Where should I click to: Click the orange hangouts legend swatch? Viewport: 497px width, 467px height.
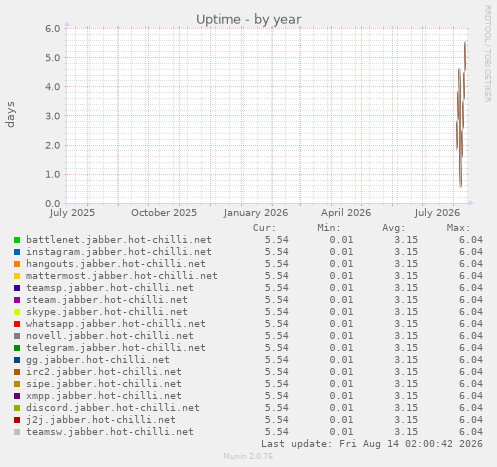pos(17,264)
